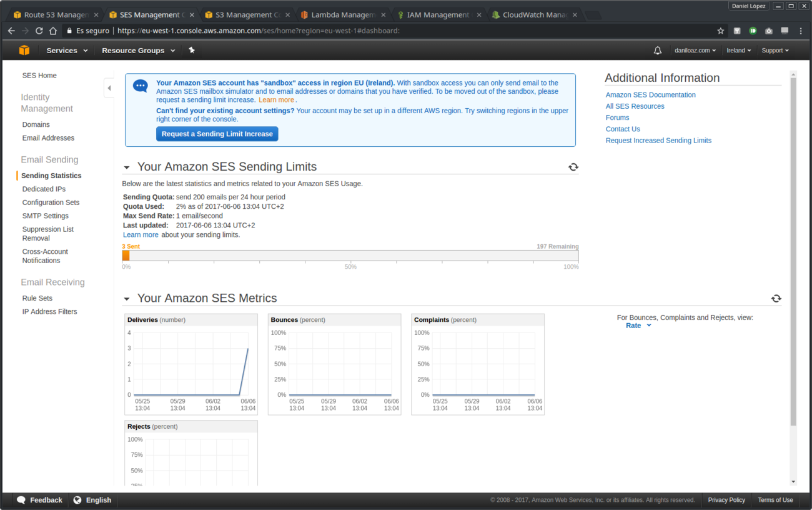Screen dimensions: 812x510
Task: Open the Ireland region dropdown
Action: [738, 50]
